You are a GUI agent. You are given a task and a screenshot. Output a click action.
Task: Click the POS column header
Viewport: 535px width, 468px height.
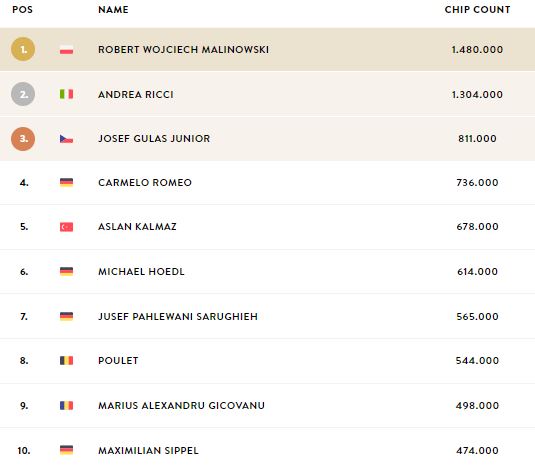23,10
